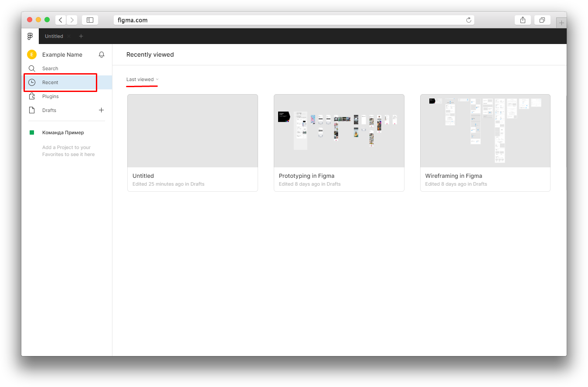Viewport: 588px width, 387px height.
Task: Add a new Figma tab
Action: [x=81, y=36]
